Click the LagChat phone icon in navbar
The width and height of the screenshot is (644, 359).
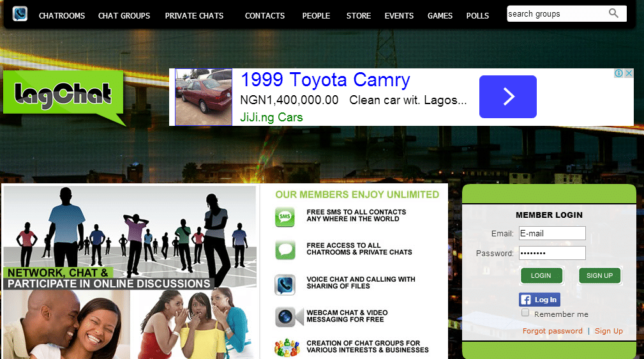(20, 14)
